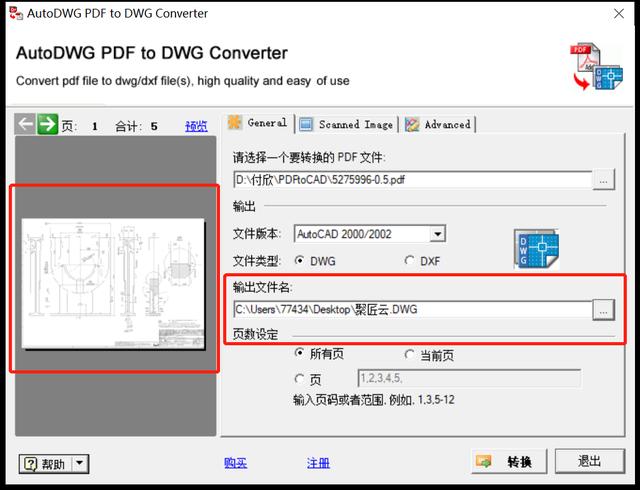Click the PDF file path input field

(413, 180)
